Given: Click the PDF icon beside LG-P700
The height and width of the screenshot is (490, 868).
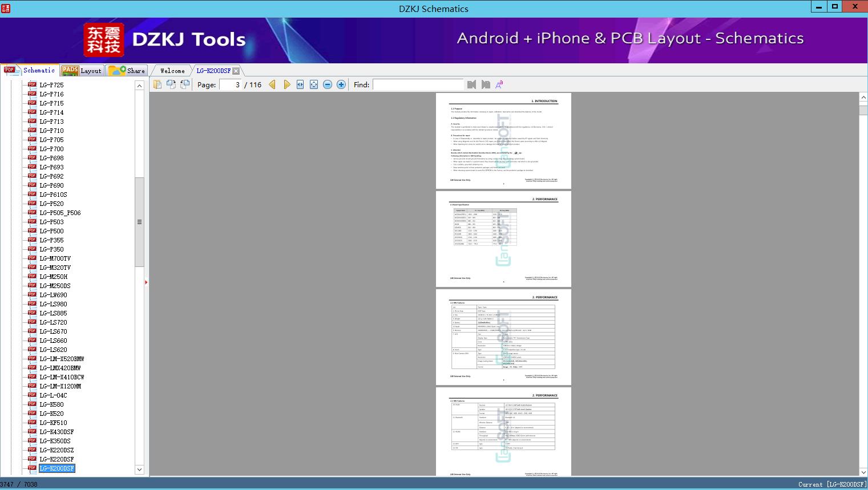Looking at the screenshot, I should coord(32,149).
